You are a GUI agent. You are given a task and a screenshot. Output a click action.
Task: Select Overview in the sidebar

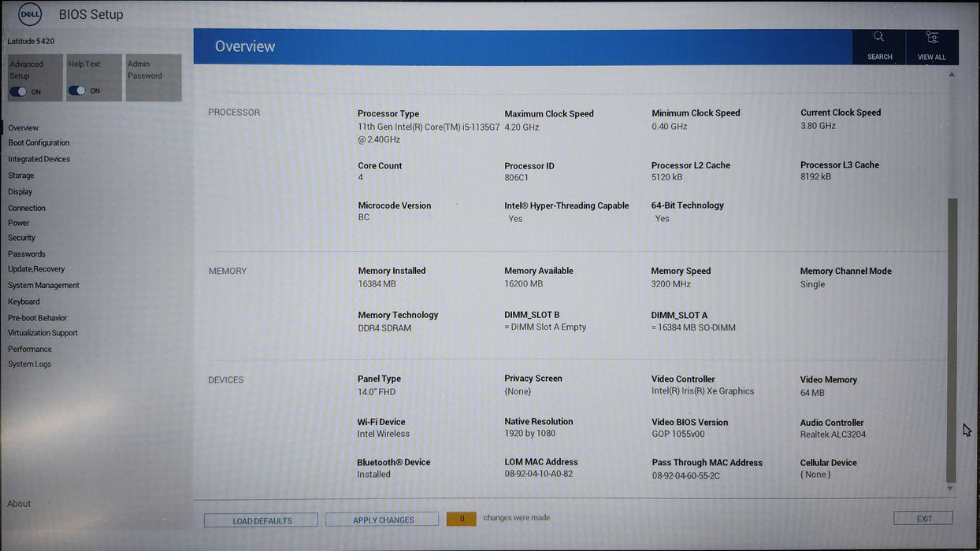tap(24, 128)
